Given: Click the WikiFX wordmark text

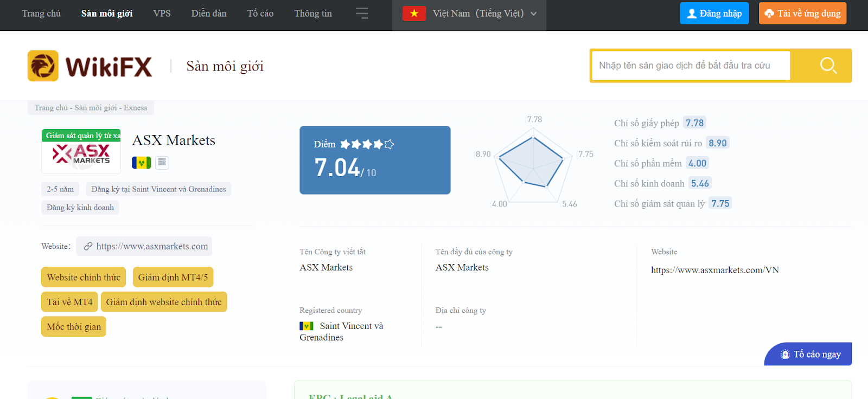Looking at the screenshot, I should click(x=108, y=67).
